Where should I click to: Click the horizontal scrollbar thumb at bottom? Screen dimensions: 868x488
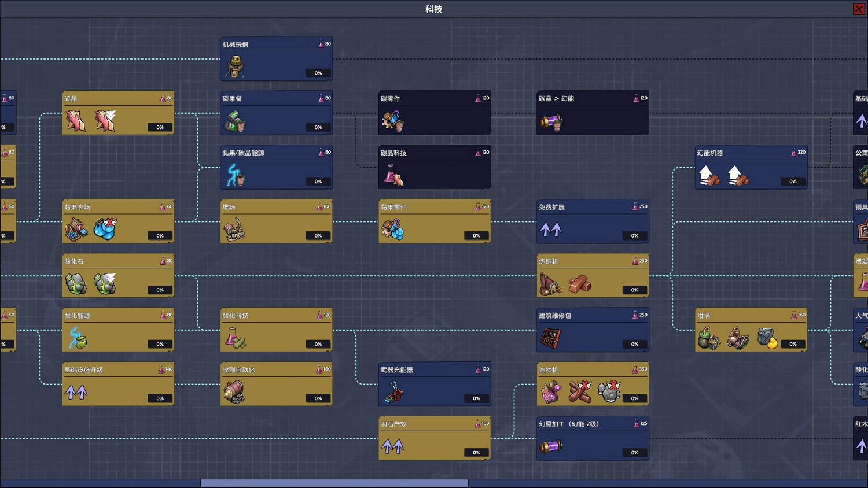[334, 483]
